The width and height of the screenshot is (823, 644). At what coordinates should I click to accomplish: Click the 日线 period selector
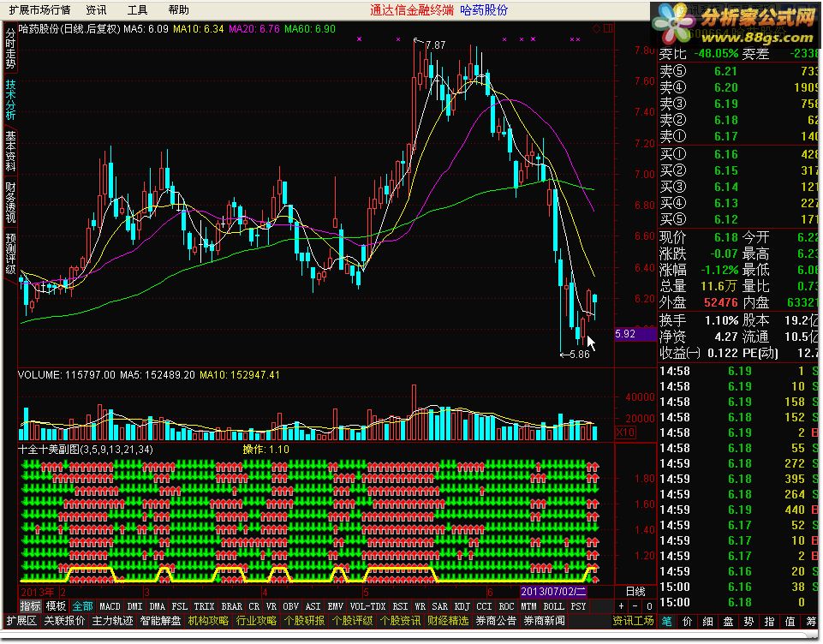coord(635,592)
